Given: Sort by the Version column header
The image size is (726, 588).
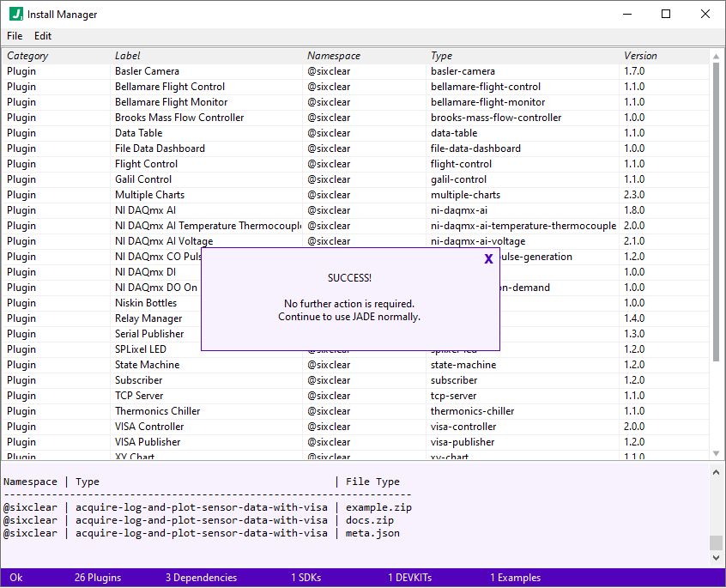Looking at the screenshot, I should pyautogui.click(x=640, y=56).
